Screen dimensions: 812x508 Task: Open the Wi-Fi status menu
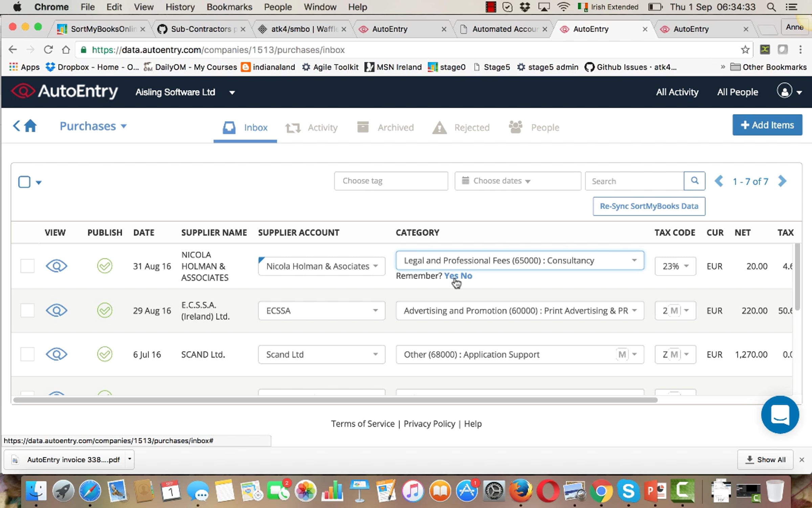563,7
